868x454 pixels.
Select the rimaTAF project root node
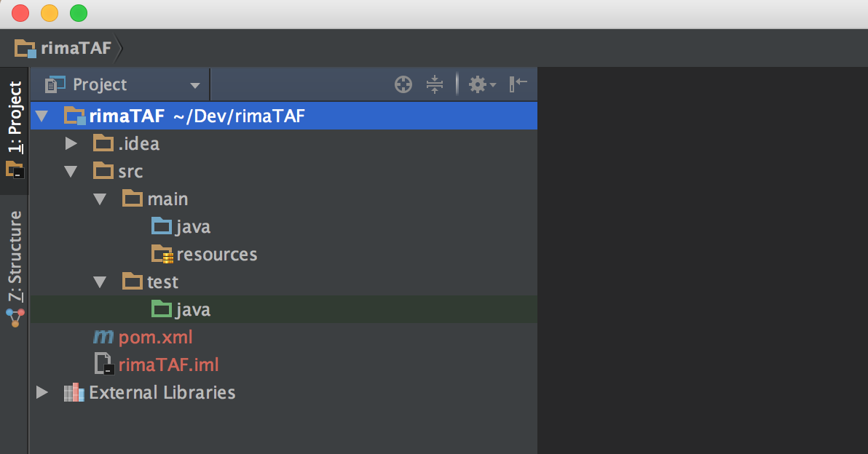point(127,116)
